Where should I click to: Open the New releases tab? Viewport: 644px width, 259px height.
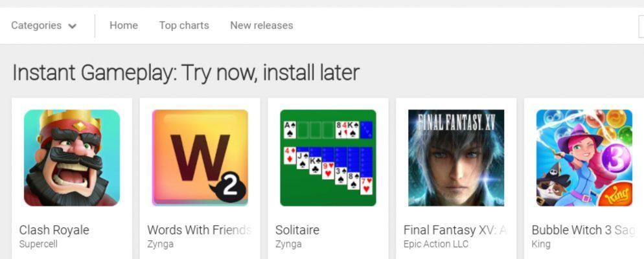click(262, 26)
